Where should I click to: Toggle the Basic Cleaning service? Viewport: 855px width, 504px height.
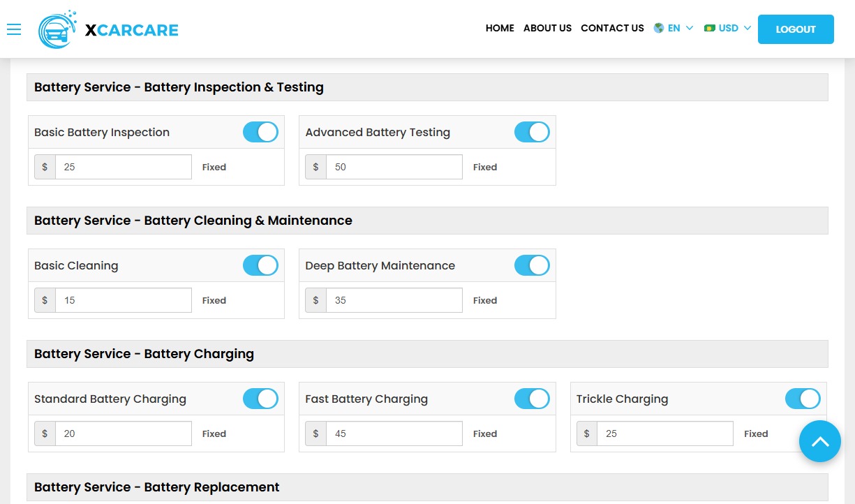(260, 265)
